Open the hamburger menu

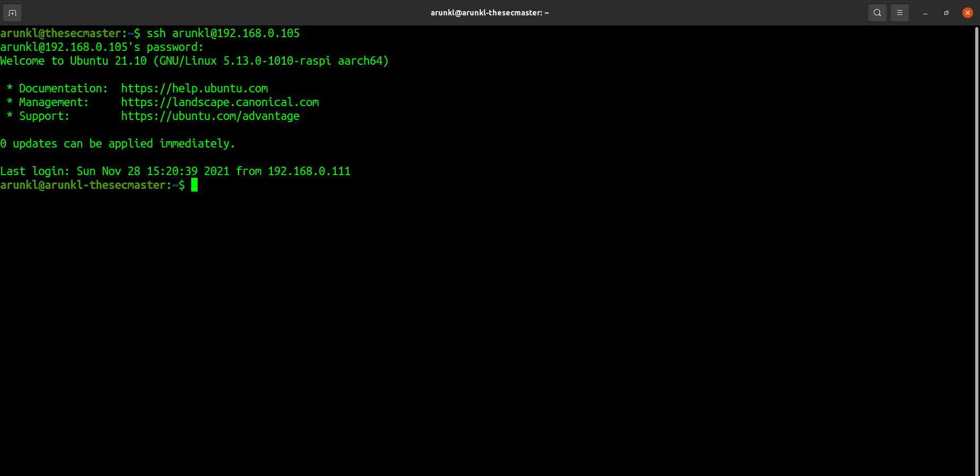(x=900, y=13)
